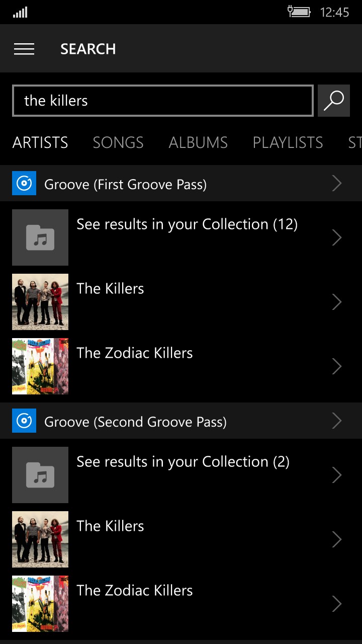Click the Groove logo beside Second Groove Pass
This screenshot has height=644, width=362.
(x=24, y=421)
